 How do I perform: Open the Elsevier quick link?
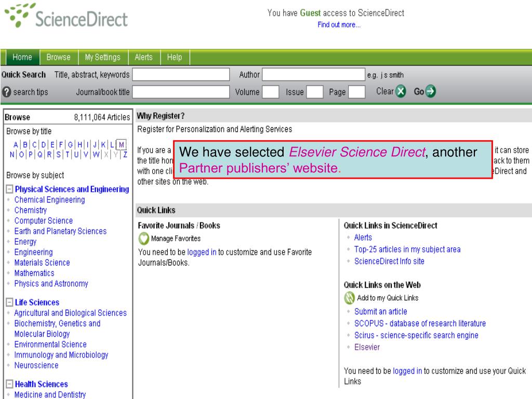click(367, 347)
